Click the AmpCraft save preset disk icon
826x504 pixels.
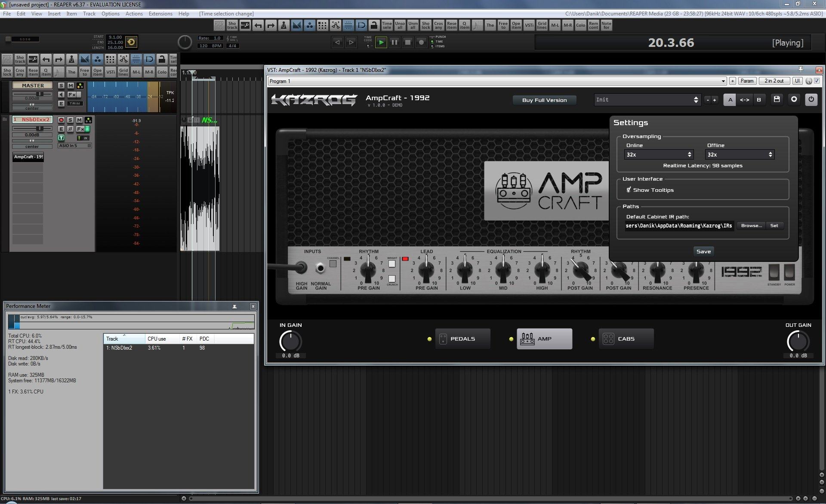click(777, 99)
